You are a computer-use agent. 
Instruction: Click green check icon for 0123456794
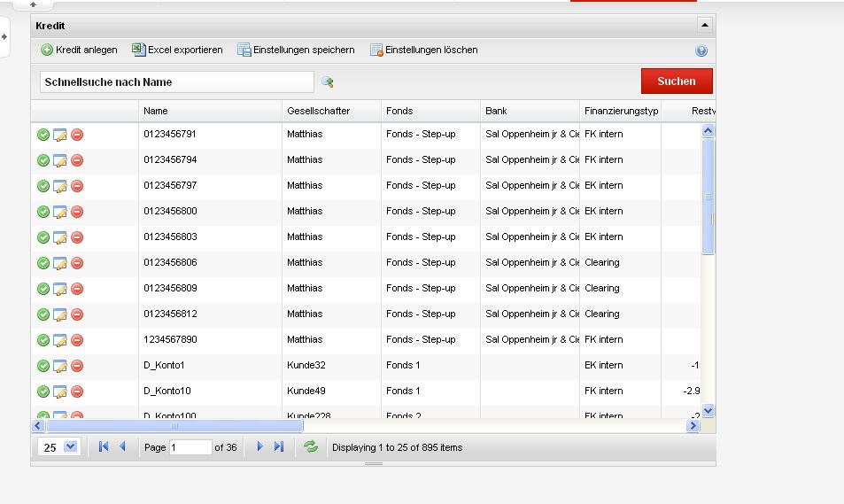43,160
